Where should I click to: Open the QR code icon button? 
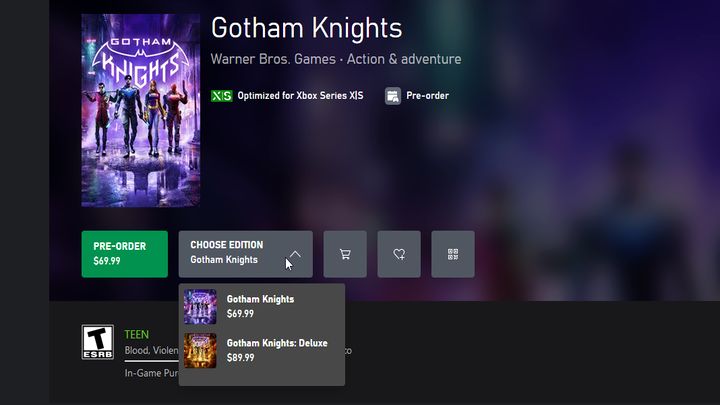click(x=453, y=254)
